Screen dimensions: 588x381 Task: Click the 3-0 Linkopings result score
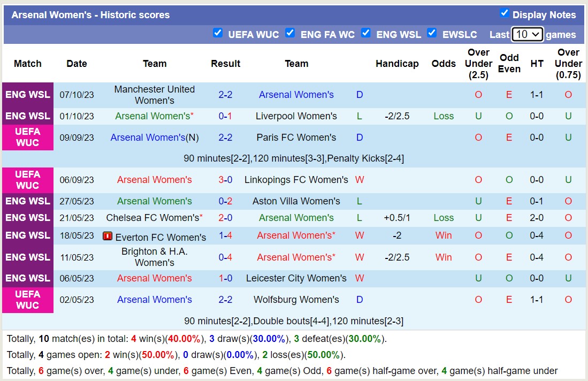pos(225,180)
